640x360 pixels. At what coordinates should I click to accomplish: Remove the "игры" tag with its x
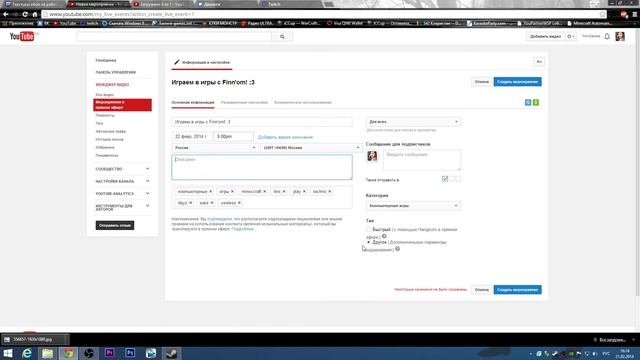(x=232, y=191)
